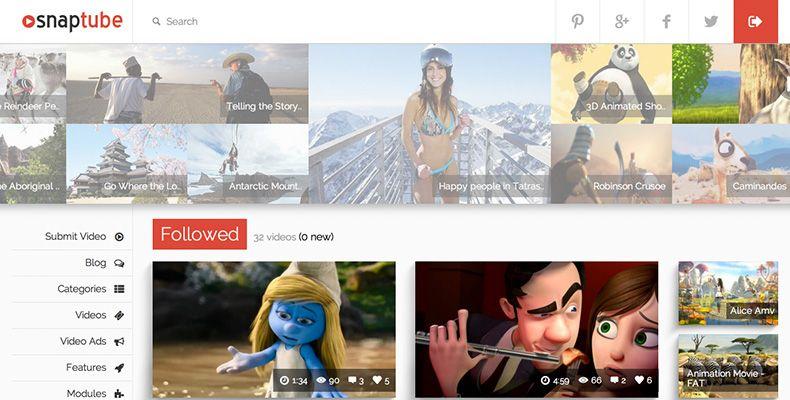Open the Twitter social icon
The image size is (790, 400).
711,22
